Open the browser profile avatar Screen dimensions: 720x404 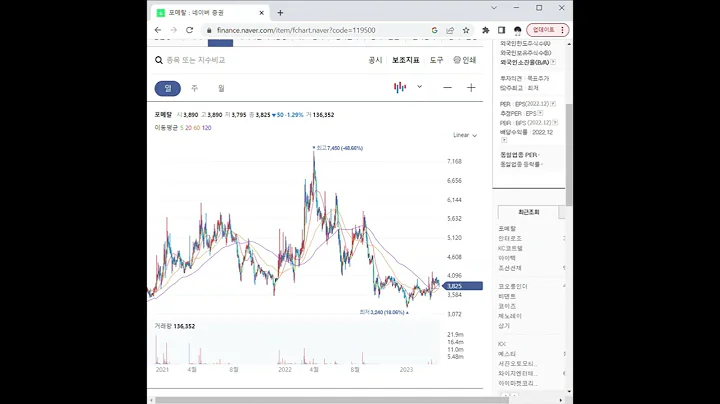coord(518,30)
